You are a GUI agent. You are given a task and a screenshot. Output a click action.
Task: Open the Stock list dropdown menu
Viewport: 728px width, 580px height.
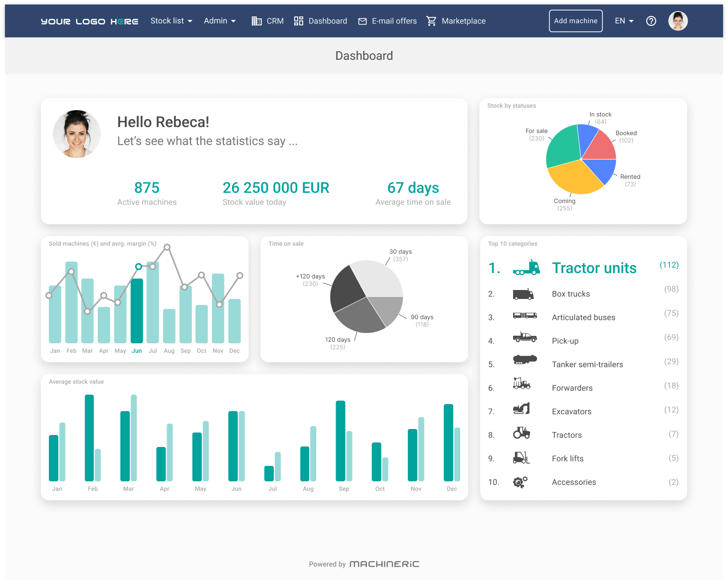click(171, 21)
